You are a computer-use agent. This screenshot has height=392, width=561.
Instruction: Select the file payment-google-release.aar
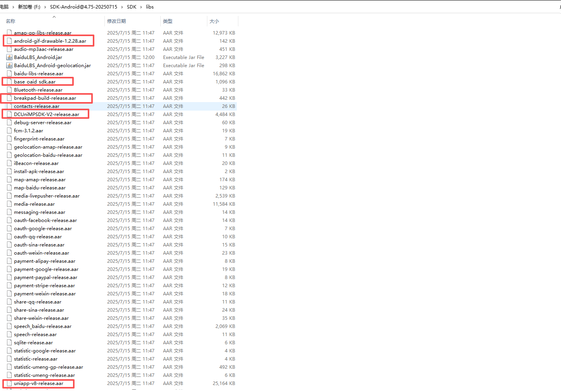(46, 269)
